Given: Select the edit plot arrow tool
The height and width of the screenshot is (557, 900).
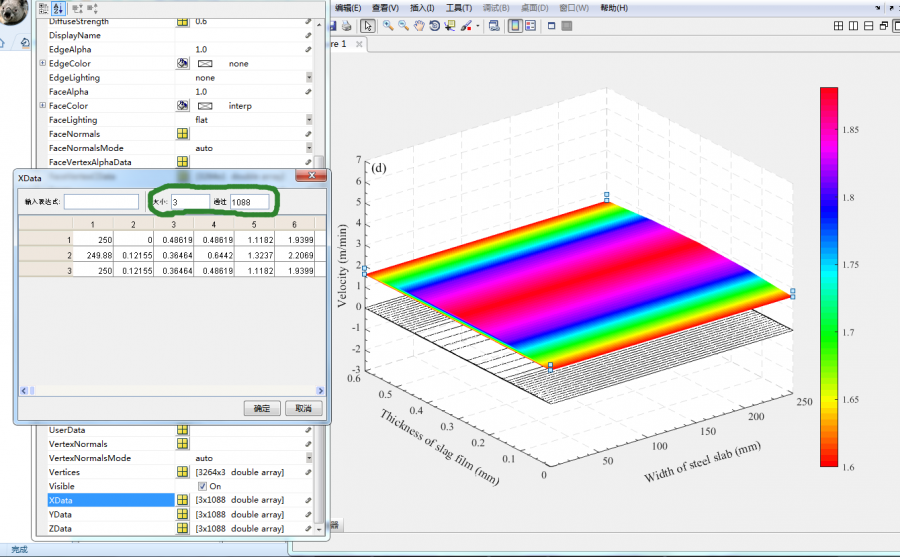Looking at the screenshot, I should click(x=368, y=26).
